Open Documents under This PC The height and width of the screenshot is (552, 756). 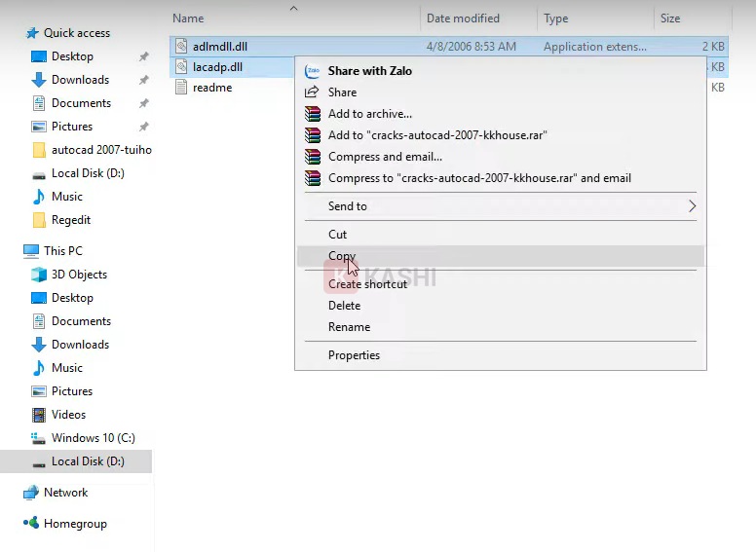click(81, 321)
